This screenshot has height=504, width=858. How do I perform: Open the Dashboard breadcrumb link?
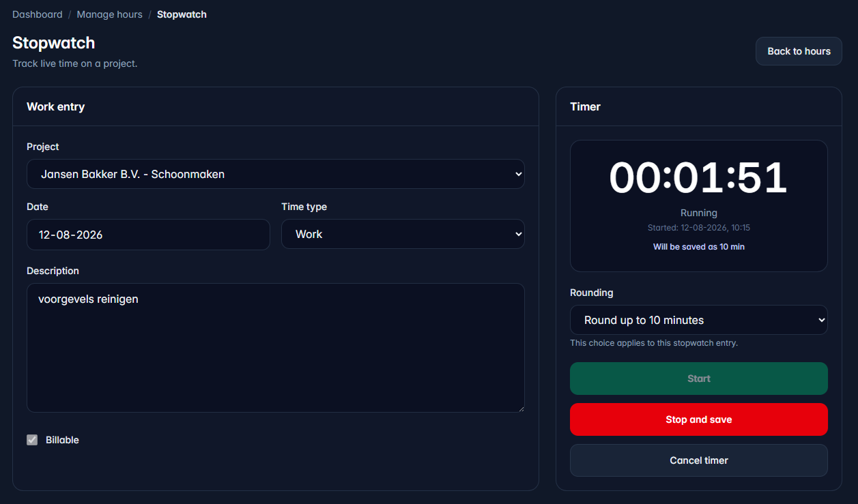coord(37,14)
